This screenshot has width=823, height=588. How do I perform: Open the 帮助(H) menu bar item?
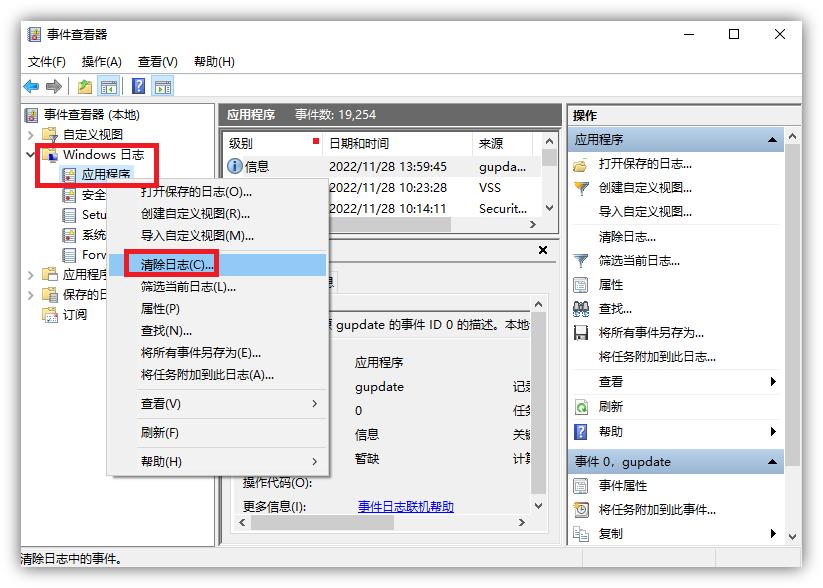[x=215, y=61]
